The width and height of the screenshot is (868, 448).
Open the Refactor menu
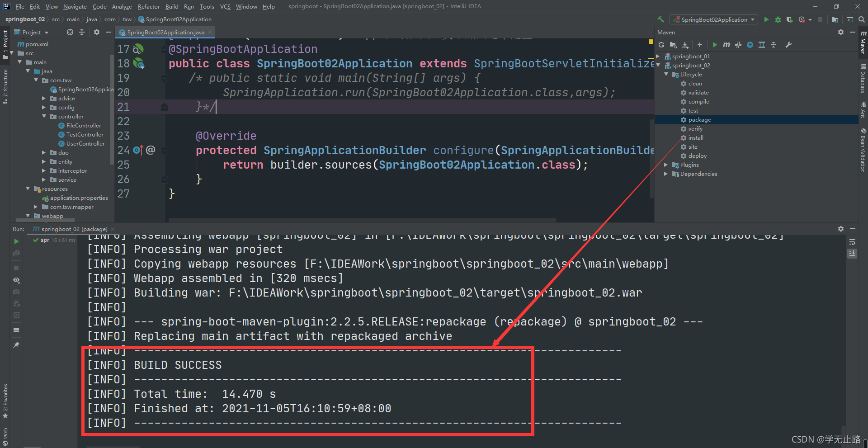pos(149,6)
